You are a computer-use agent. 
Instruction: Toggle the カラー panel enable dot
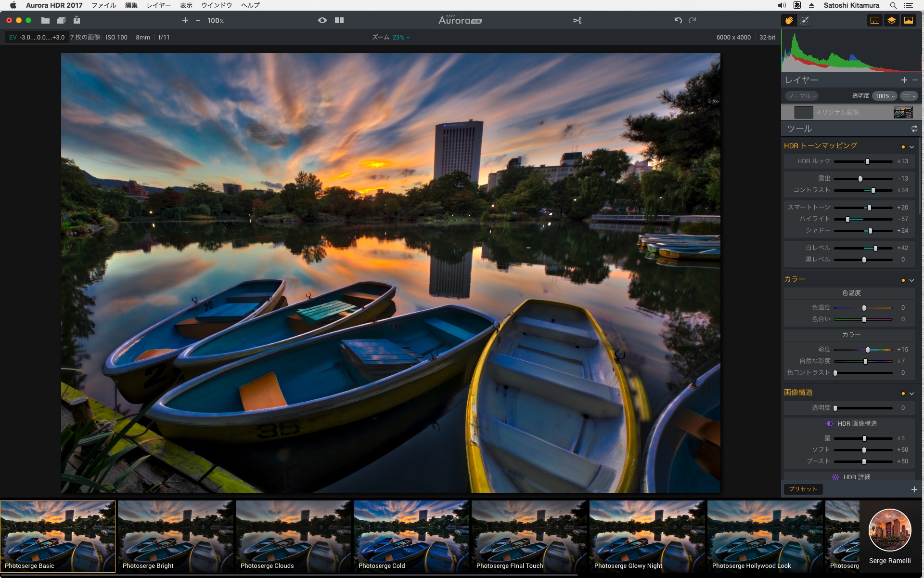(903, 280)
